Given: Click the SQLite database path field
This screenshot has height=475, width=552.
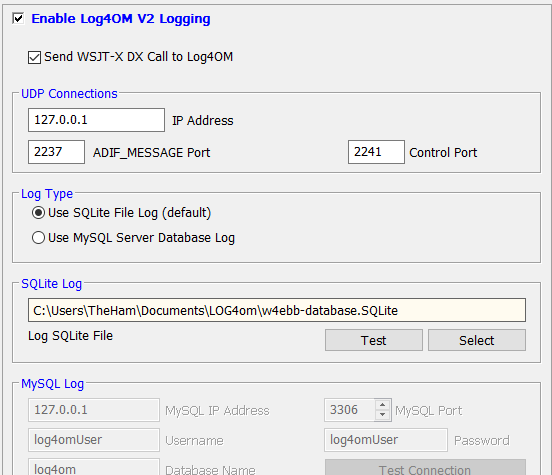Looking at the screenshot, I should click(277, 310).
